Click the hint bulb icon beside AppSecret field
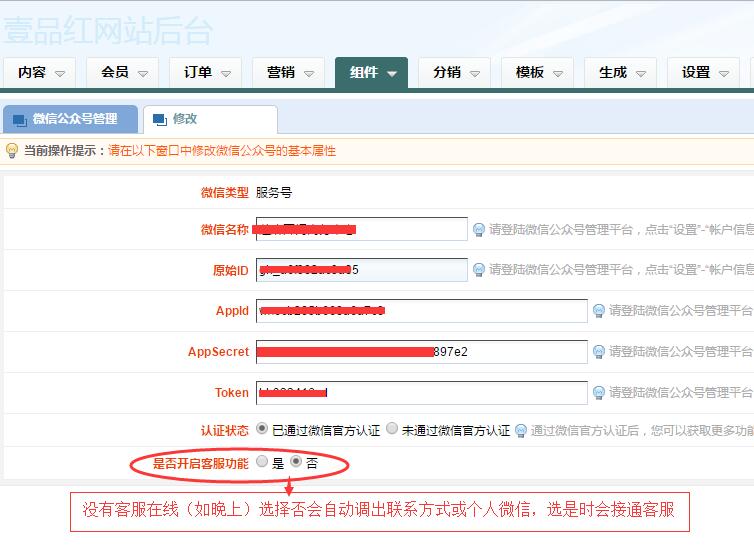This screenshot has height=559, width=754. 599,352
